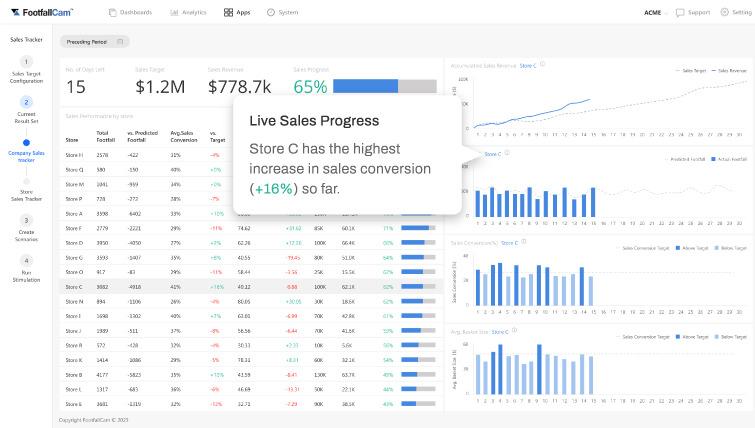Open Setting page
Image resolution: width=755 pixels, height=428 pixels.
(x=736, y=13)
